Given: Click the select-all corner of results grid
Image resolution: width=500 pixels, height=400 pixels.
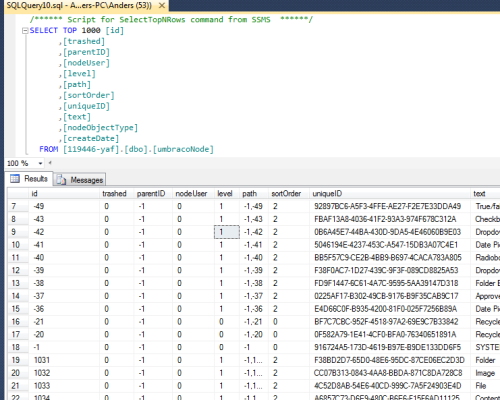Looking at the screenshot, I should click(18, 194).
